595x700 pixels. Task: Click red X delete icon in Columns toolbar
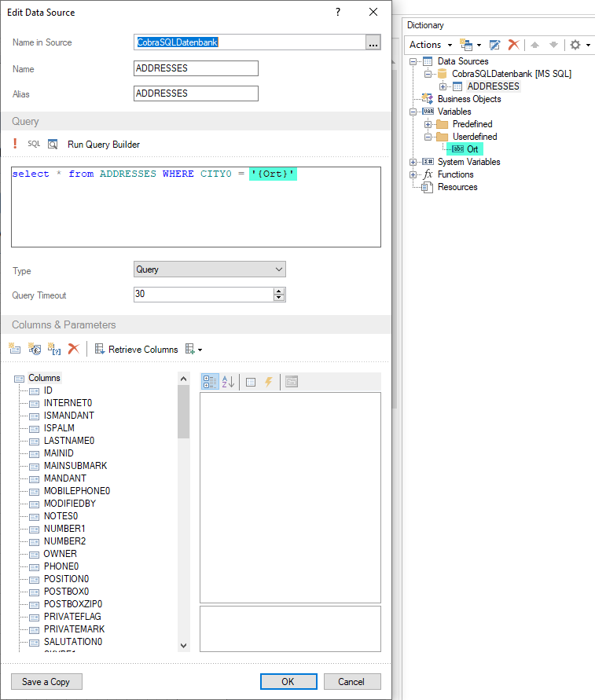click(74, 349)
